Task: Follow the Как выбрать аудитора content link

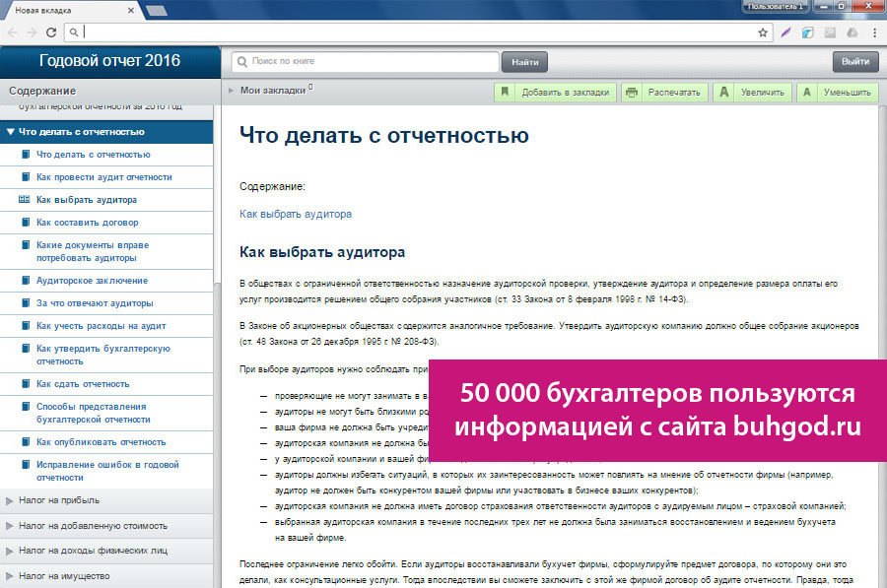Action: [296, 214]
